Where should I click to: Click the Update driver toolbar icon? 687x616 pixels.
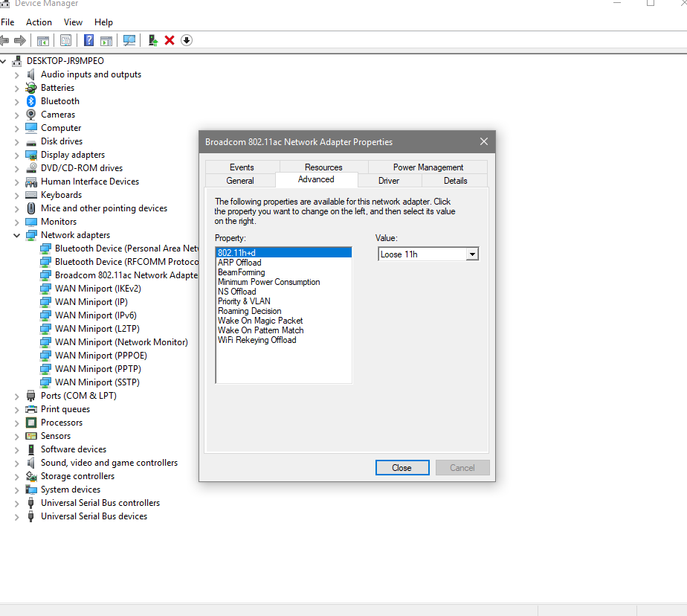click(x=153, y=40)
